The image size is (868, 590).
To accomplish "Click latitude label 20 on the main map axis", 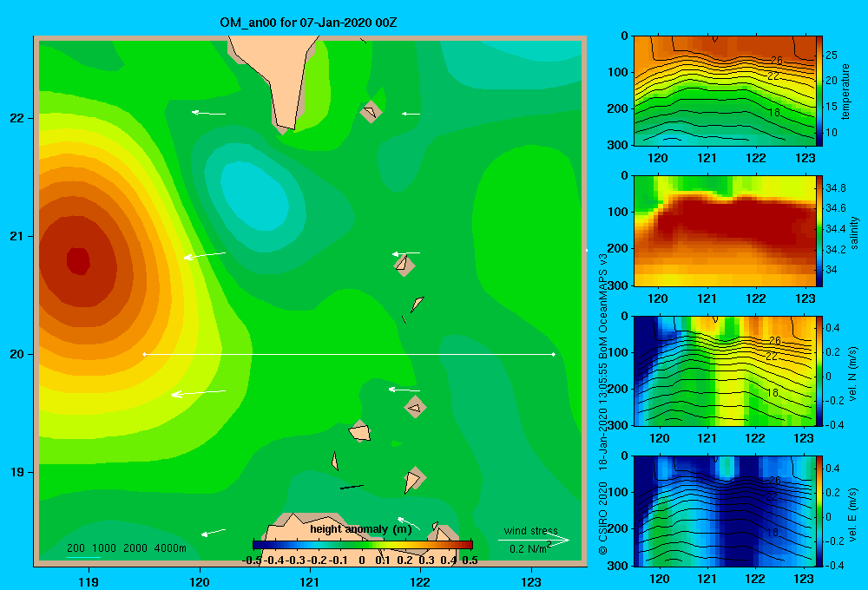I will [17, 354].
